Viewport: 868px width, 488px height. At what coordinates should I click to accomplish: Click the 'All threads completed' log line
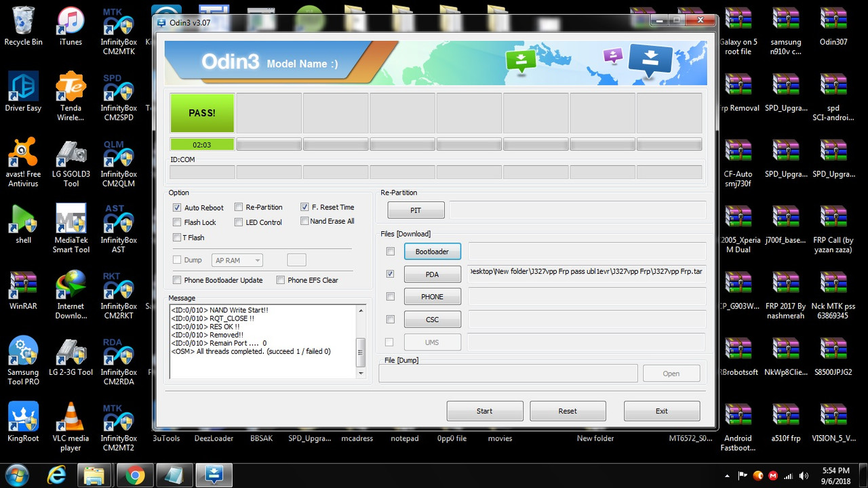coord(251,352)
